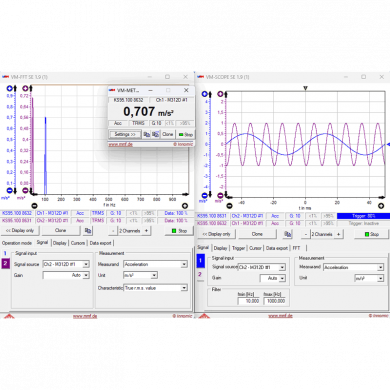The height and width of the screenshot is (390, 390).
Task: Stop the measurement in the VM-SCOPE window
Action: 371,234
